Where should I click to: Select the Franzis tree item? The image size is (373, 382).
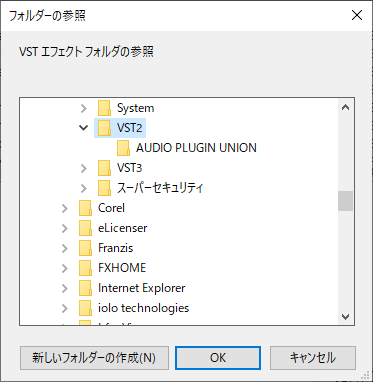pyautogui.click(x=115, y=248)
